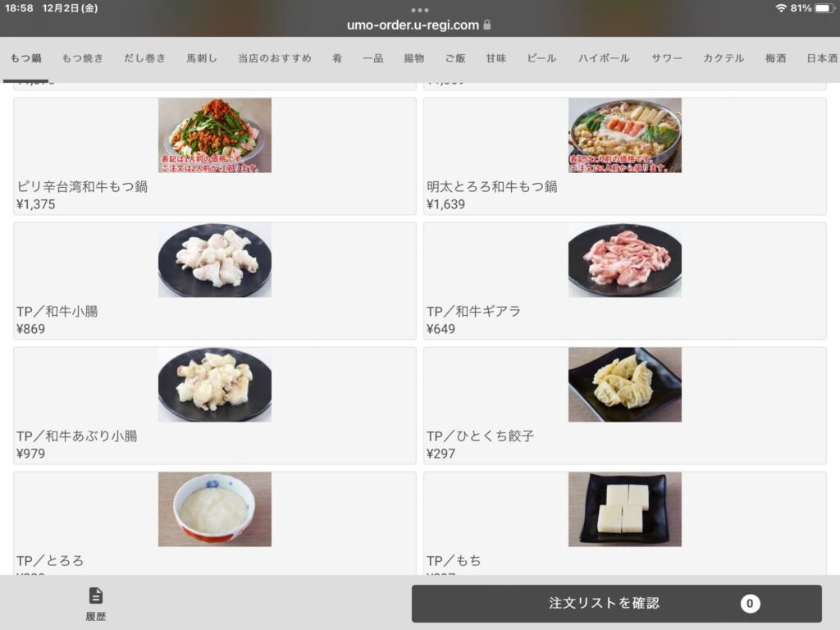Tap the TP／和牛小腸 photo
The height and width of the screenshot is (630, 840).
pos(215,260)
